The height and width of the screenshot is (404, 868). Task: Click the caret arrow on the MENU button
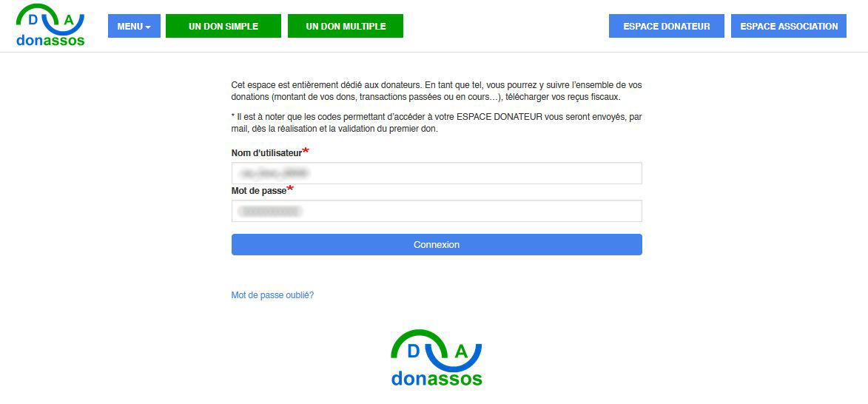(148, 27)
